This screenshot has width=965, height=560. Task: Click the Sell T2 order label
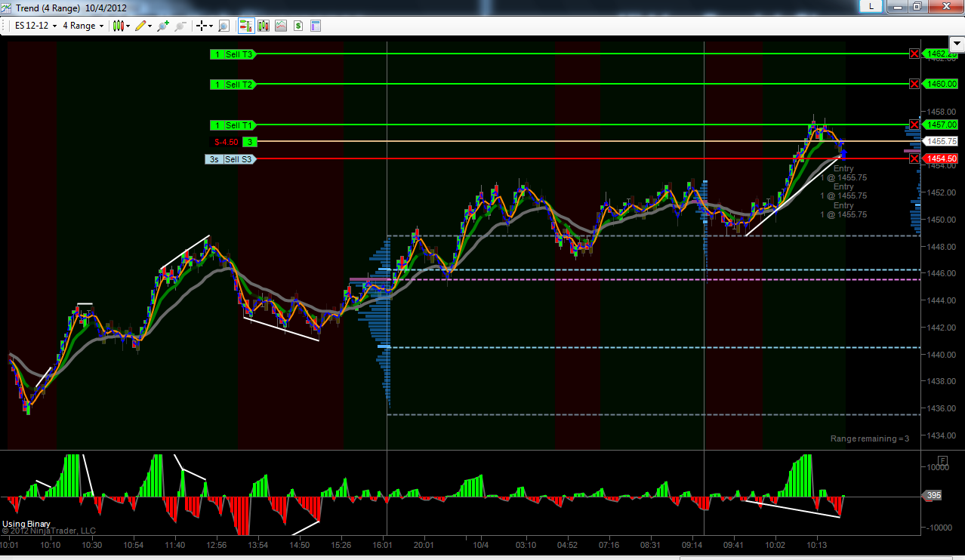pos(233,85)
